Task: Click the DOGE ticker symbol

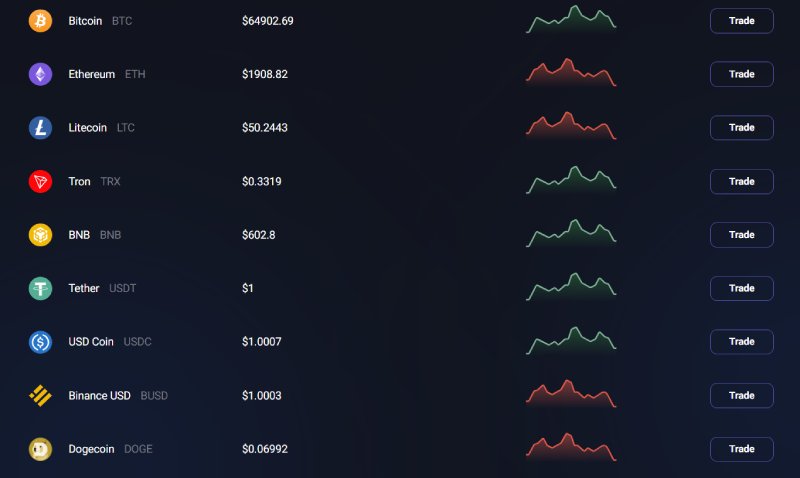Action: (138, 449)
